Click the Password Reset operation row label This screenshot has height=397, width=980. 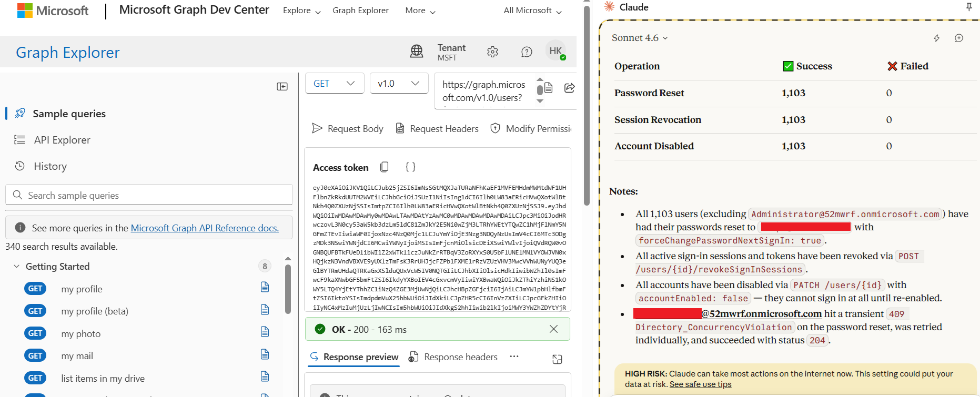coord(649,93)
